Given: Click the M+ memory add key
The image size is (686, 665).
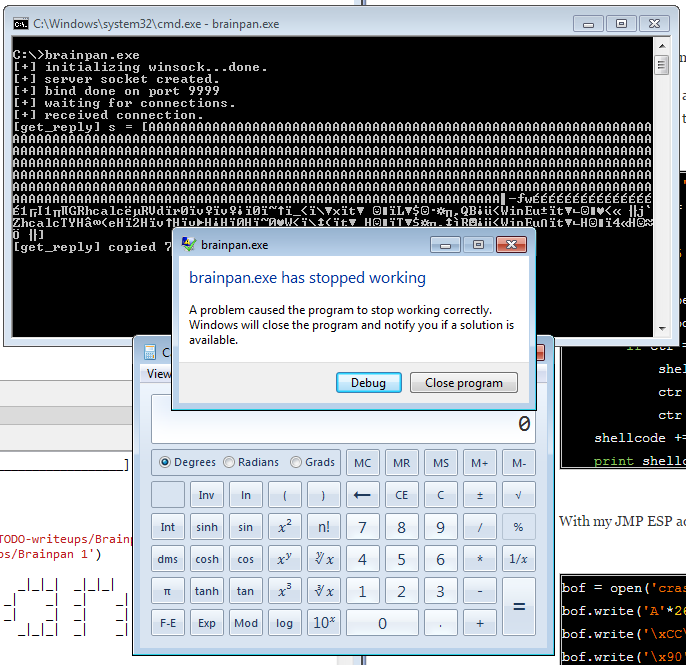Looking at the screenshot, I should tap(480, 463).
